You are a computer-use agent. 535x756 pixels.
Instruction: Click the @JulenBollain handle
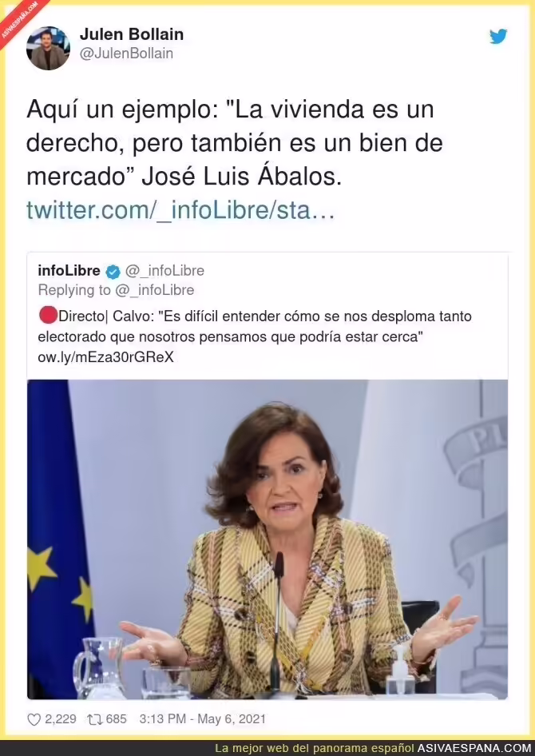click(126, 54)
